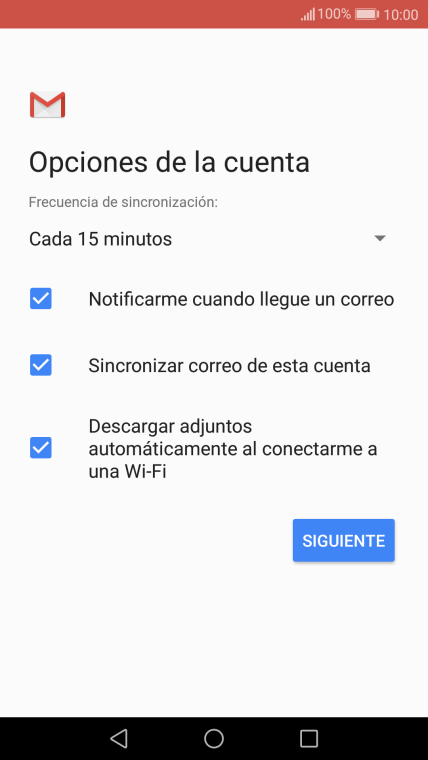Tap the 100% battery percentage indicator

pos(334,14)
